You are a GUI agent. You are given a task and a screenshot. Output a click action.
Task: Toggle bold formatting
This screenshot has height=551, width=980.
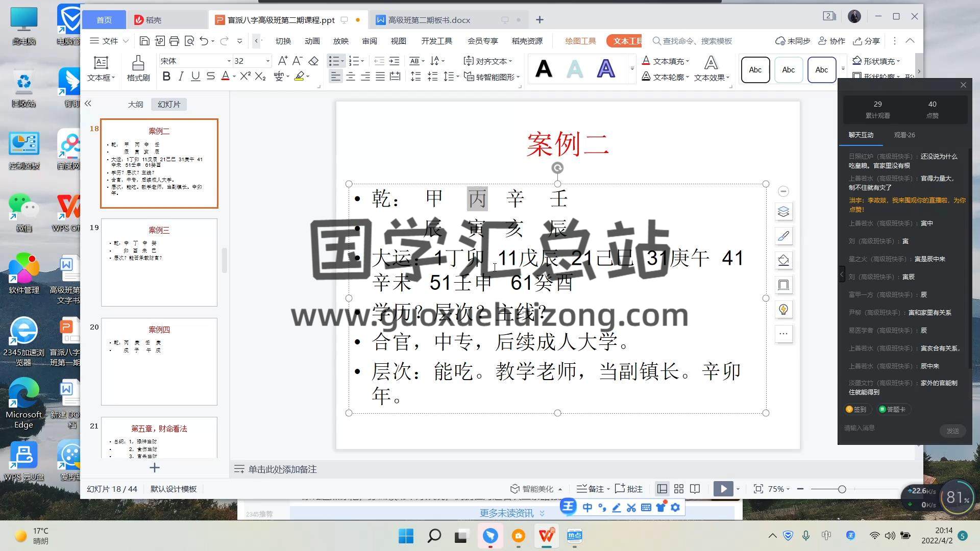[166, 77]
